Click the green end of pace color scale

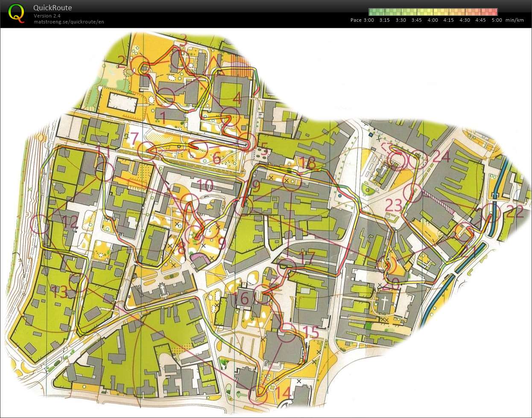(x=372, y=12)
